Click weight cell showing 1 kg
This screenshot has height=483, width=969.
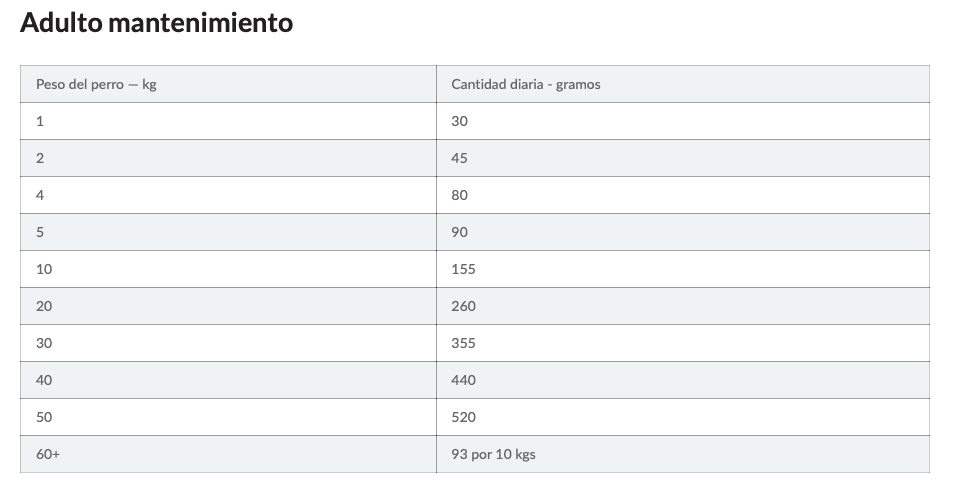228,121
